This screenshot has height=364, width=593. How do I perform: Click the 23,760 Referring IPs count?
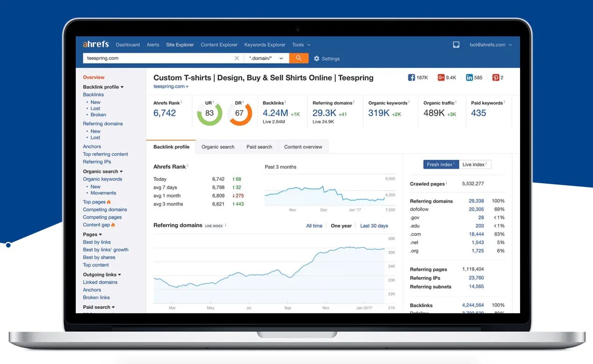[476, 278]
